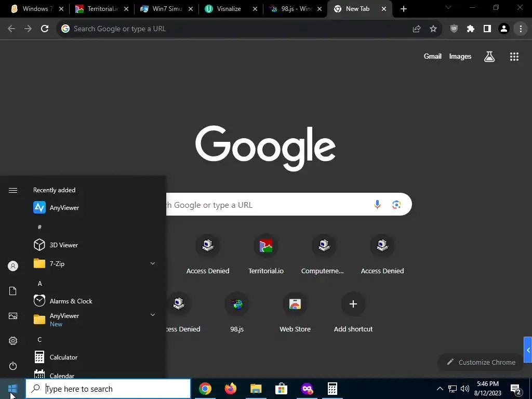Switch to the Visnalize tab
This screenshot has height=399, width=532.
coord(231,9)
